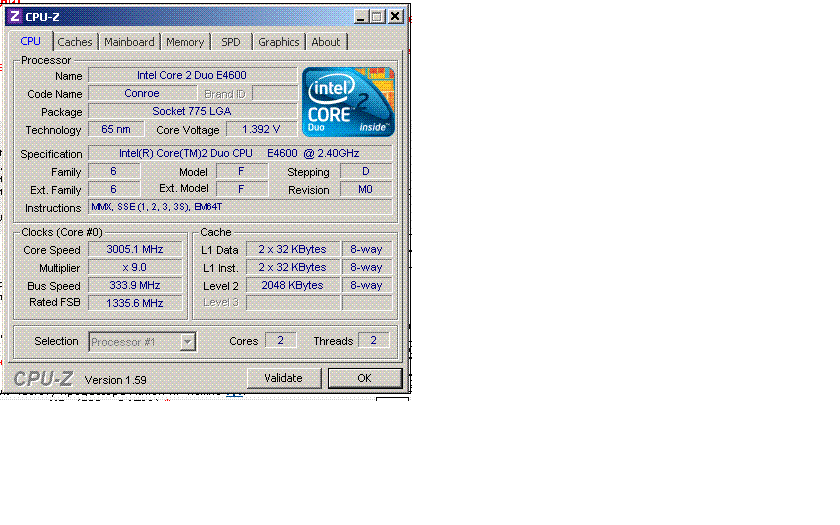Screen dimensions: 840x525
Task: Click the Revision value M0
Action: point(366,190)
